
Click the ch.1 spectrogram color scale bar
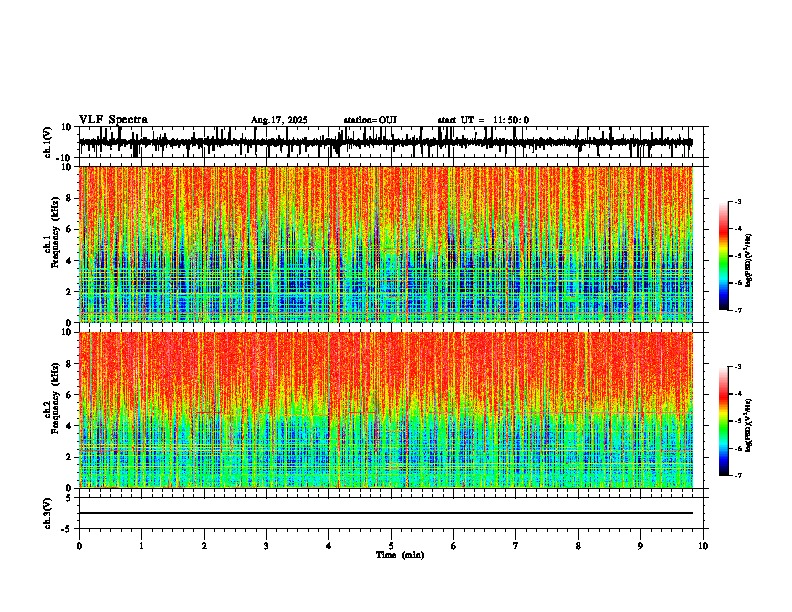pos(723,256)
